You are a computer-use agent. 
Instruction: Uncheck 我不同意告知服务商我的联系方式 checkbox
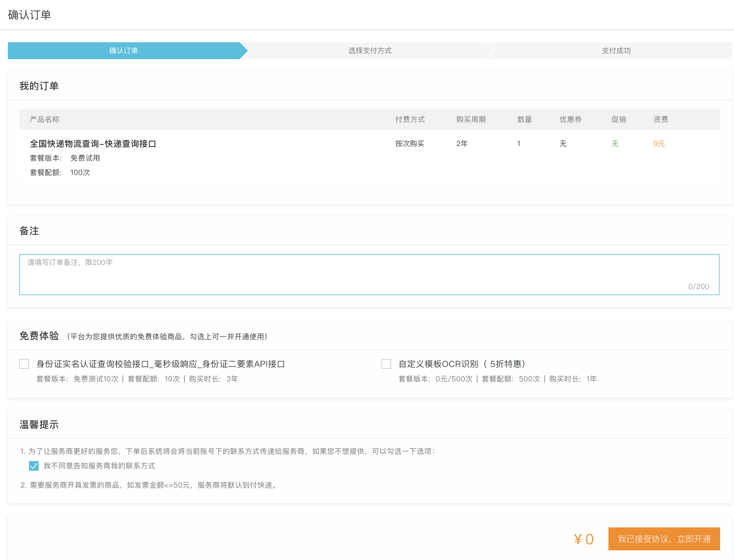(34, 466)
